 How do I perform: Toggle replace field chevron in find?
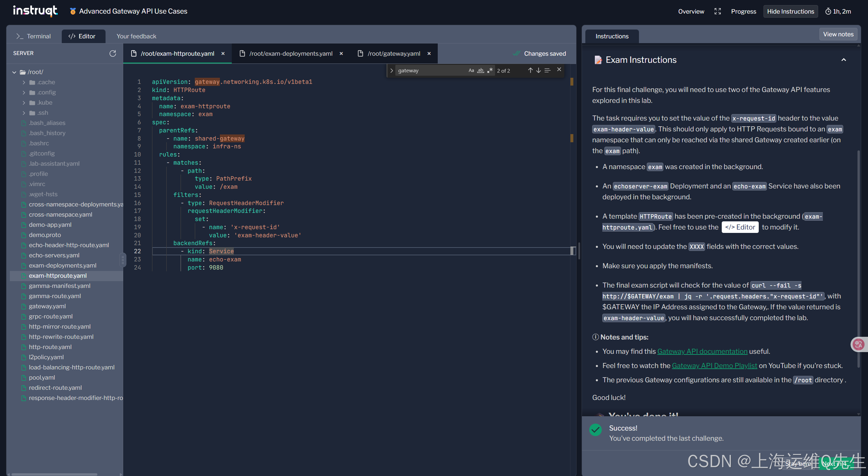[392, 71]
